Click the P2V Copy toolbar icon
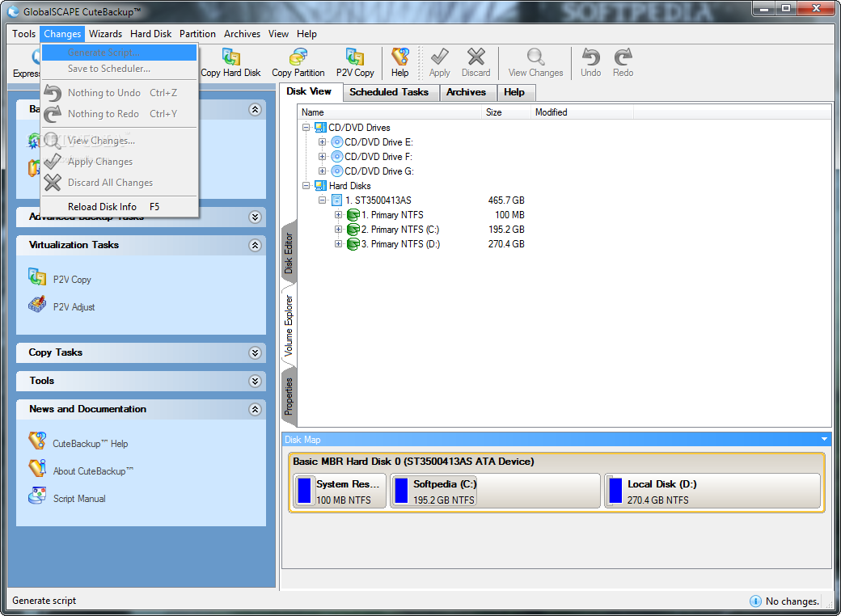The image size is (841, 616). 355,57
